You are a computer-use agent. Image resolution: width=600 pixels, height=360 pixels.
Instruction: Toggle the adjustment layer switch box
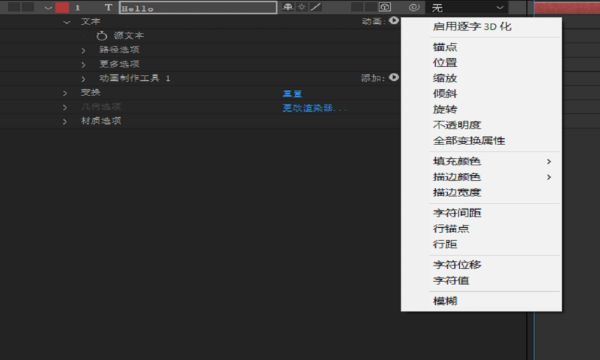coord(370,7)
